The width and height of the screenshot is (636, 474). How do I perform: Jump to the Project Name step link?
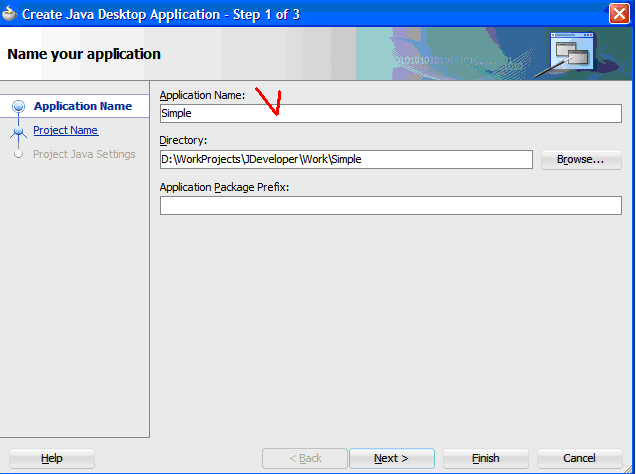pyautogui.click(x=65, y=130)
